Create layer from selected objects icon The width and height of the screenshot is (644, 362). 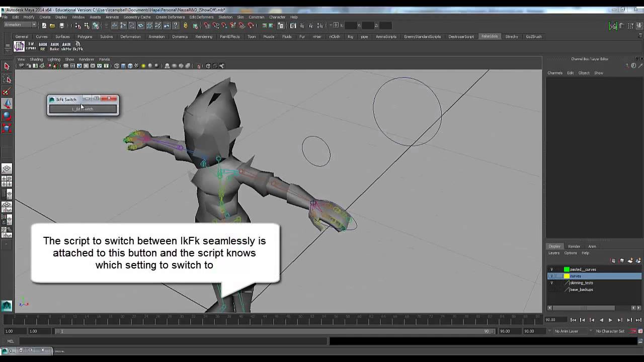[638, 260]
